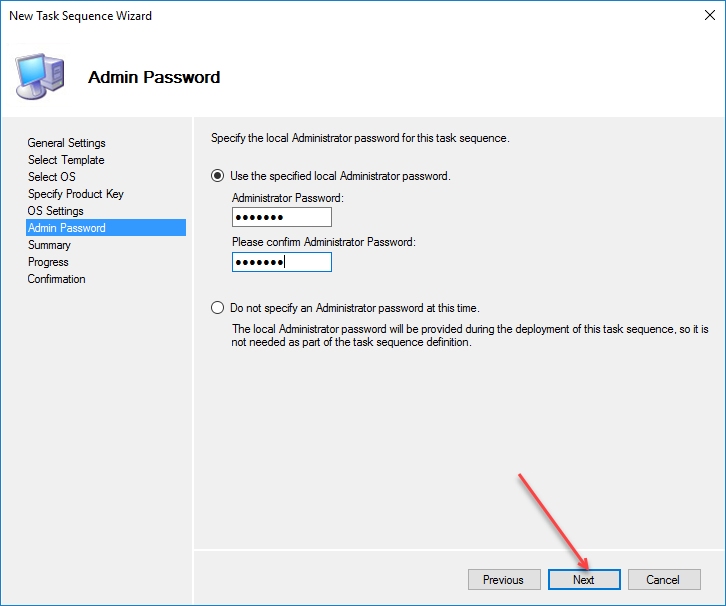Screen dimensions: 726x606
Task: Focus the confirm Administrator Password field
Action: point(281,262)
